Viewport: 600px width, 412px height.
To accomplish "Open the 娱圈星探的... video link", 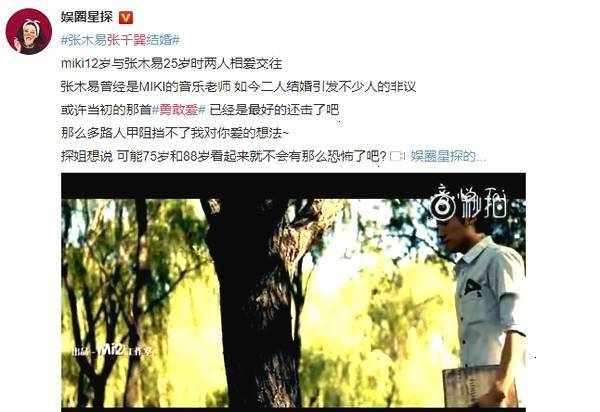I will [x=448, y=156].
